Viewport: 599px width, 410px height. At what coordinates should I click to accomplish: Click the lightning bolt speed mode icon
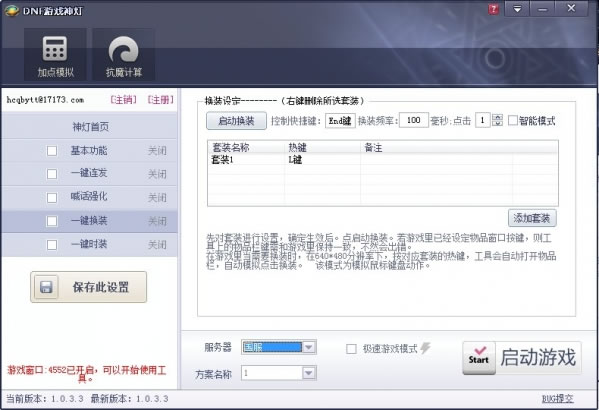pos(425,348)
